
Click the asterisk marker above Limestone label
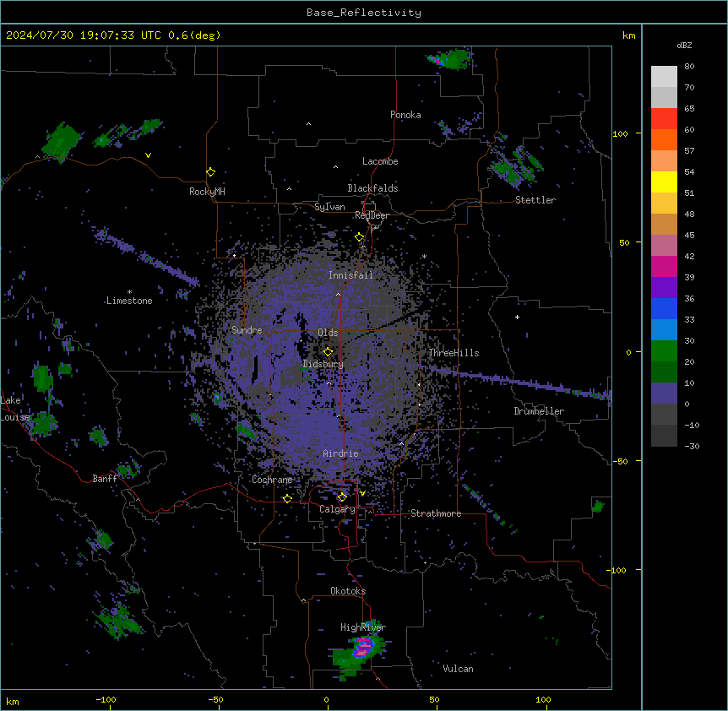pos(129,292)
